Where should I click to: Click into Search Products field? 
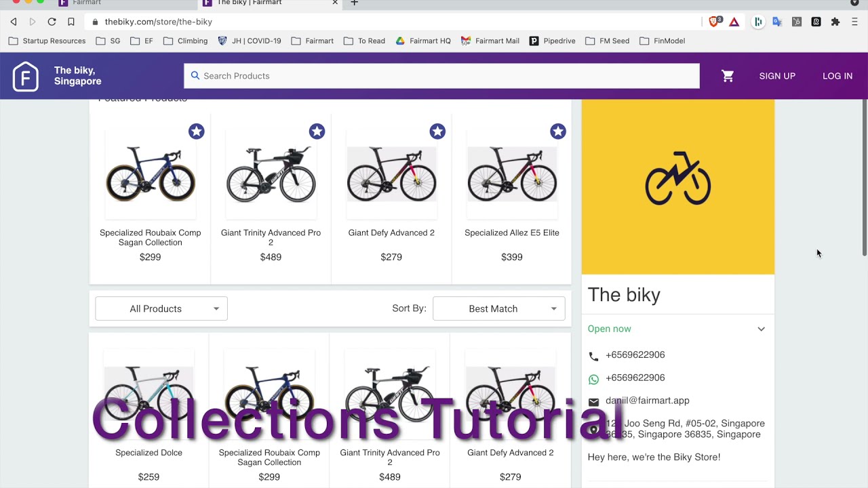(x=441, y=76)
